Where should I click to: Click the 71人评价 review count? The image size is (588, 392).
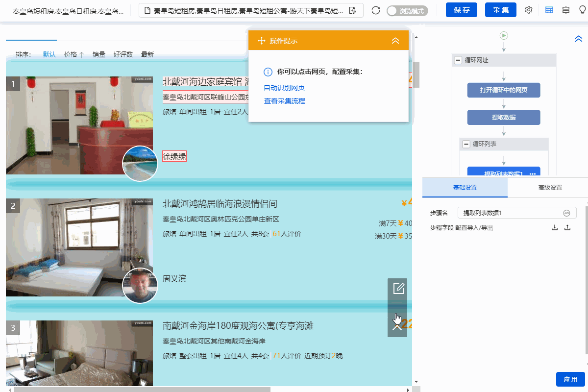click(x=287, y=356)
